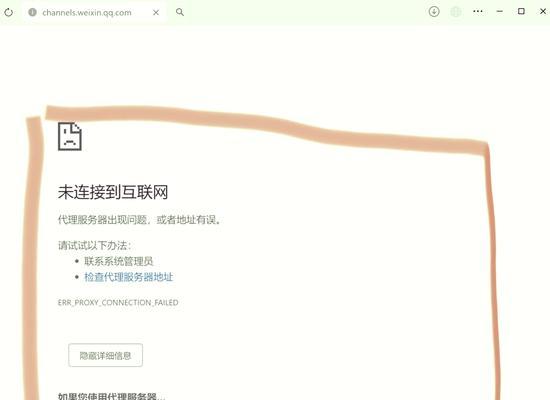Click the site info icon in the tab

(32, 12)
